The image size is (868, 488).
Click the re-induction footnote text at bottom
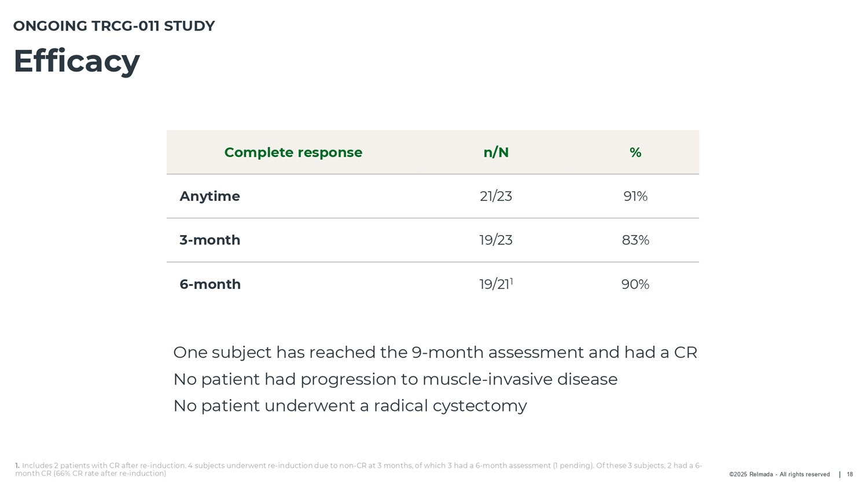[x=358, y=469]
